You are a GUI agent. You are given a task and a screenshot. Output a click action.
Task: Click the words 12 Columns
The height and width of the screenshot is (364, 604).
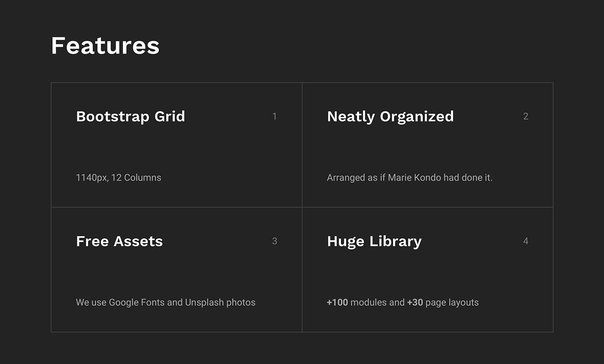coord(136,178)
